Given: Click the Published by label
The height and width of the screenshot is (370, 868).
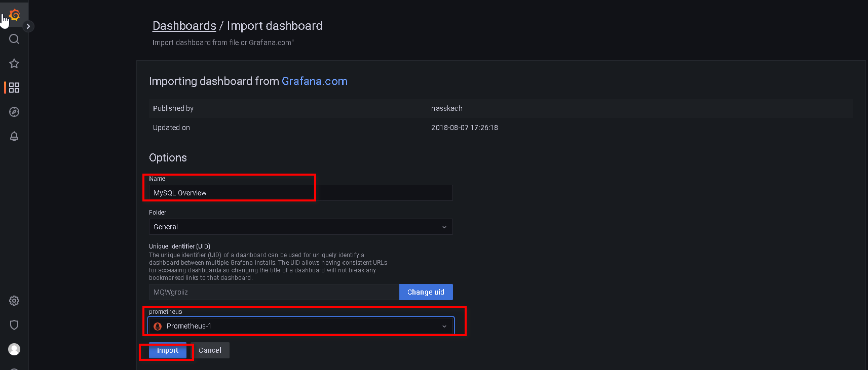Looking at the screenshot, I should (x=173, y=108).
